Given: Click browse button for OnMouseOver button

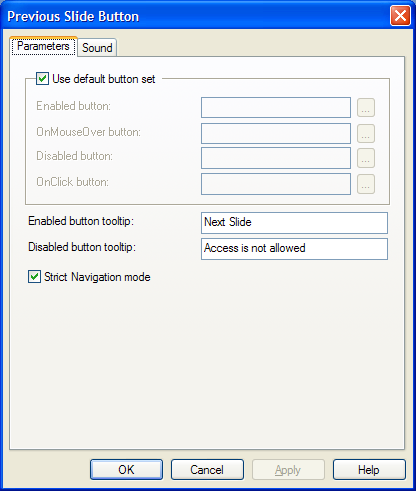Looking at the screenshot, I should pos(366,133).
